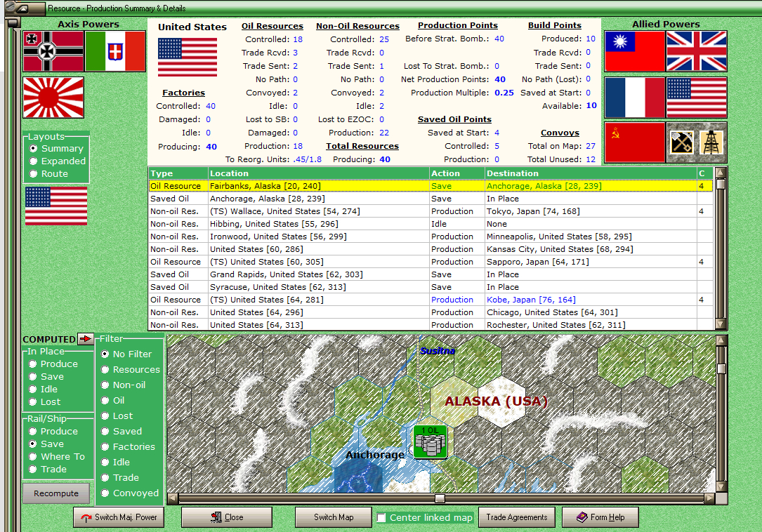
Task: Click the Anchorage label on the map
Action: tap(375, 455)
